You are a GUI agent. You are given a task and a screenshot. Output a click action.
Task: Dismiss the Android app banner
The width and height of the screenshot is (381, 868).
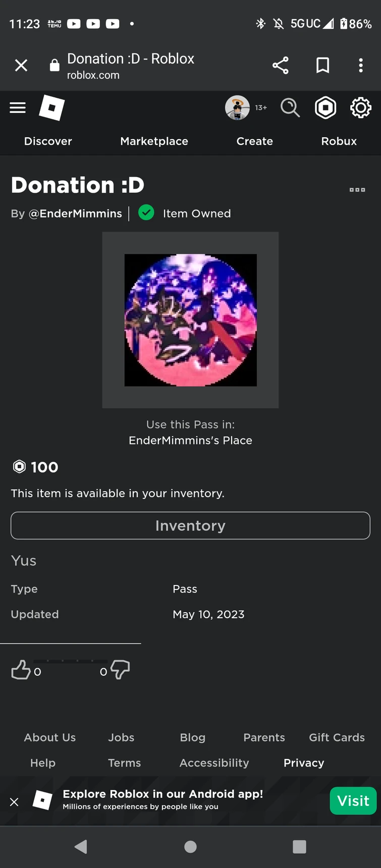14,802
